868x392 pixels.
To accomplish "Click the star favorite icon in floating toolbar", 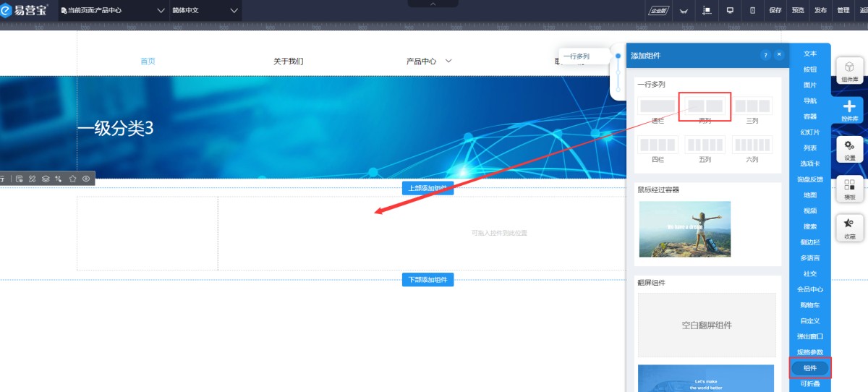I will (x=72, y=178).
